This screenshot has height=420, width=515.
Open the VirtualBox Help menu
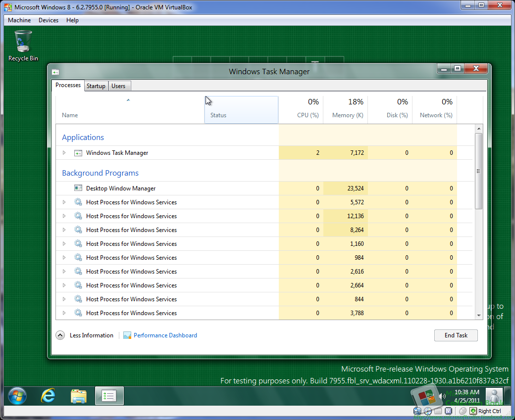(72, 20)
